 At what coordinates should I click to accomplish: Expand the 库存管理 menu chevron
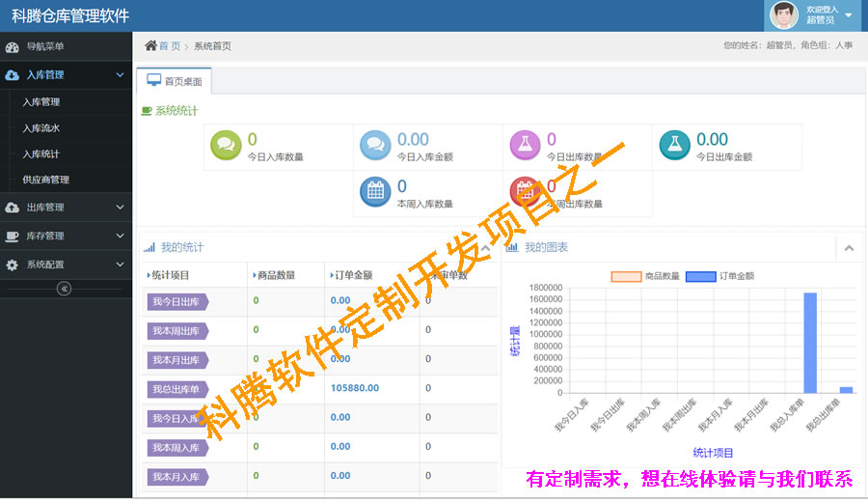tap(121, 237)
